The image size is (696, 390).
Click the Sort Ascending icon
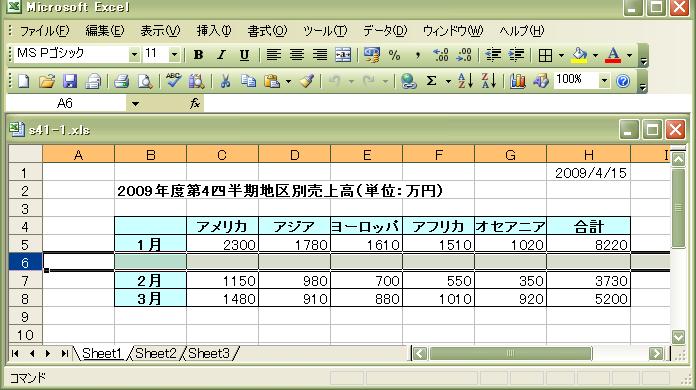pyautogui.click(x=464, y=81)
